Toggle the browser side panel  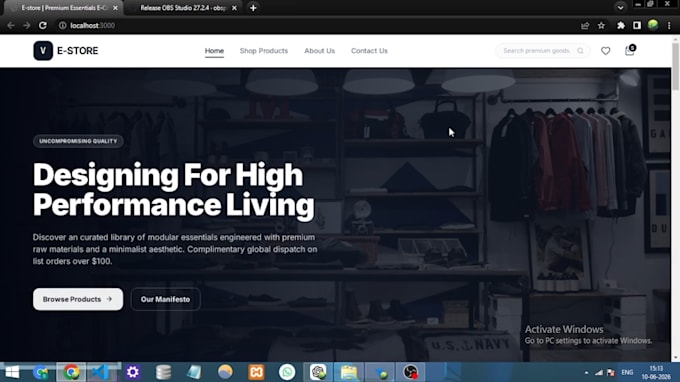[637, 26]
